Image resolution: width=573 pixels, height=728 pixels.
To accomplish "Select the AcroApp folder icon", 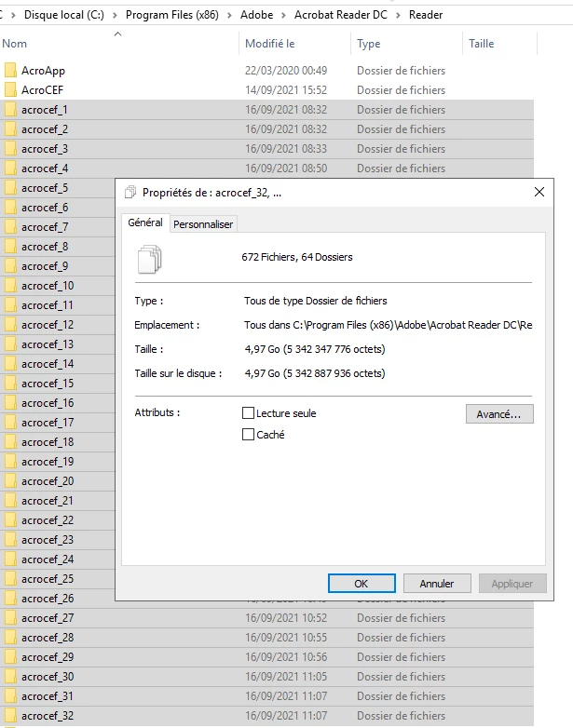I will 10,71.
